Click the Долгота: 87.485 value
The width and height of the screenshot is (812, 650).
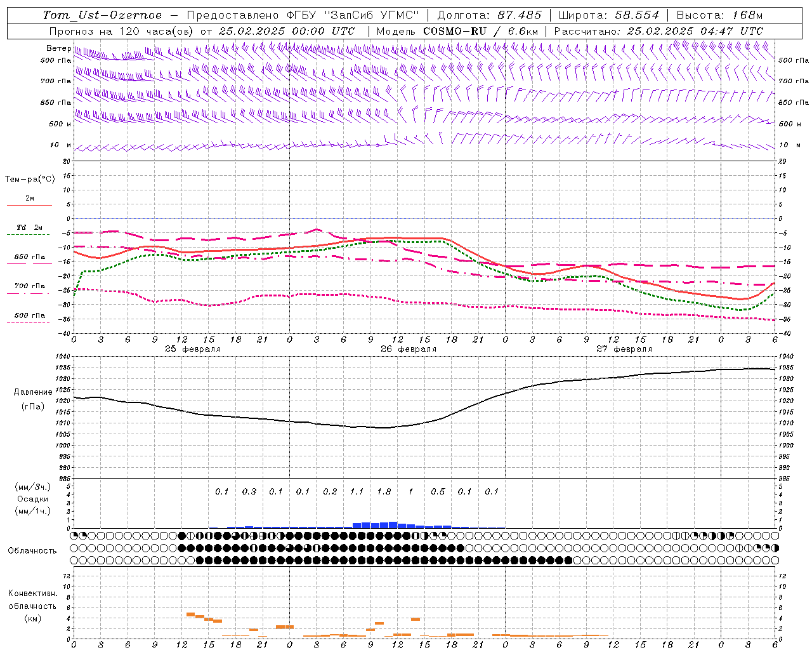pos(490,15)
